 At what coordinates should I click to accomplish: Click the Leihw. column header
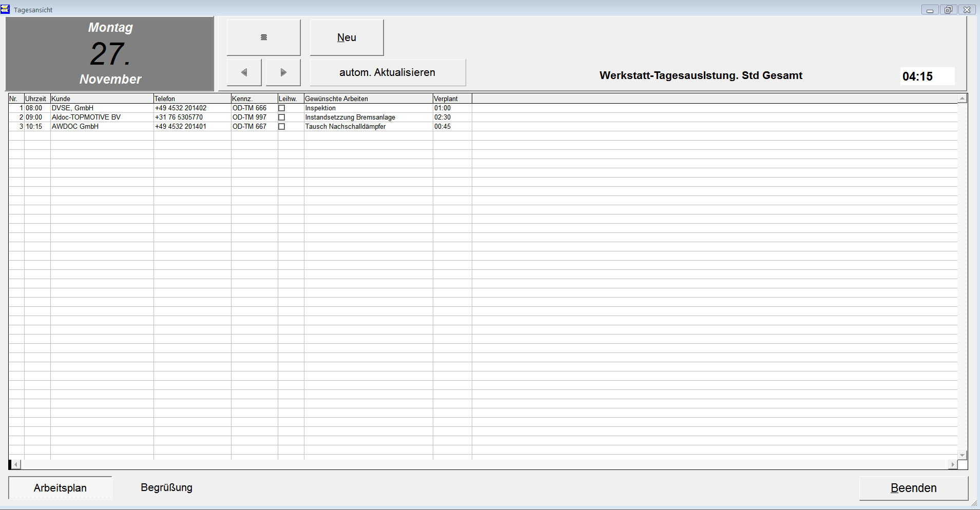[x=291, y=99]
